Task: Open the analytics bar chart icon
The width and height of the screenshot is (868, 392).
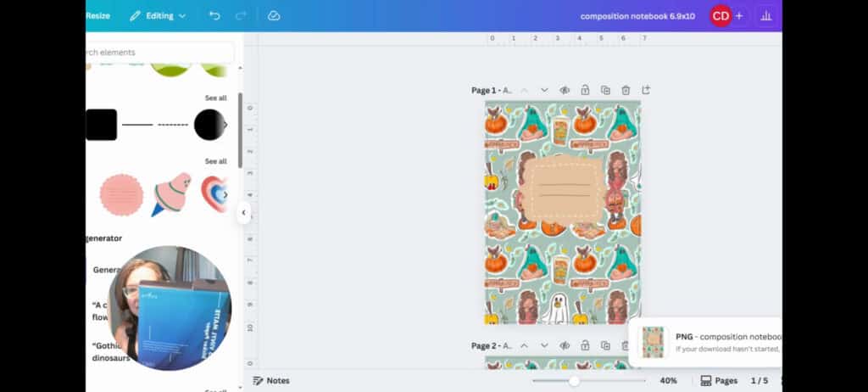Action: point(766,15)
